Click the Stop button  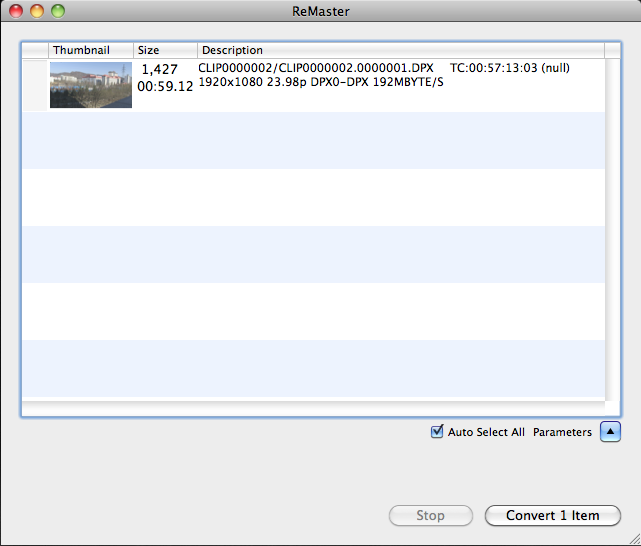(430, 516)
